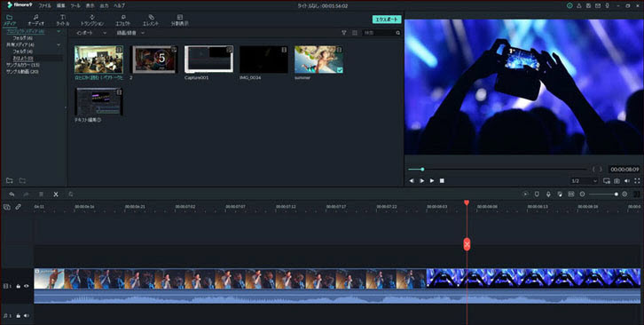Open the preview quality 1/2 dropdown

584,181
